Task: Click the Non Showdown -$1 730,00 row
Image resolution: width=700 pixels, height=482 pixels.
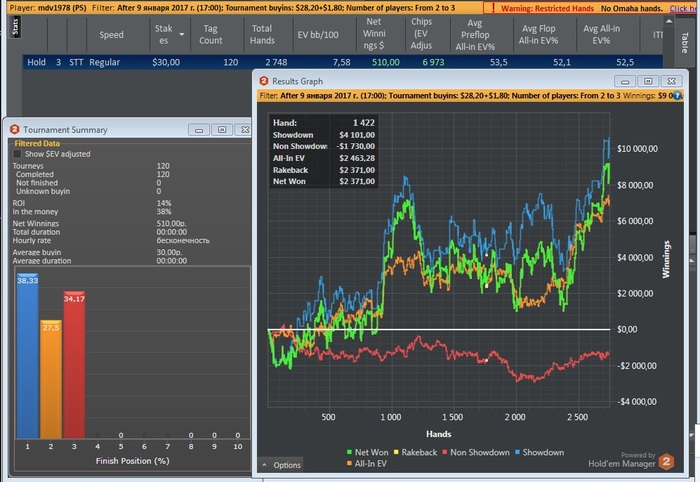Action: pos(324,146)
